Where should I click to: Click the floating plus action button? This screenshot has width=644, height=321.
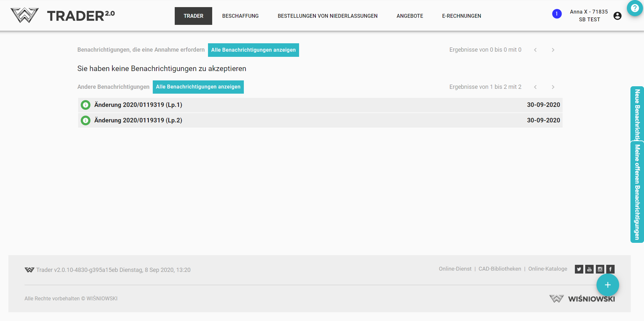[608, 285]
